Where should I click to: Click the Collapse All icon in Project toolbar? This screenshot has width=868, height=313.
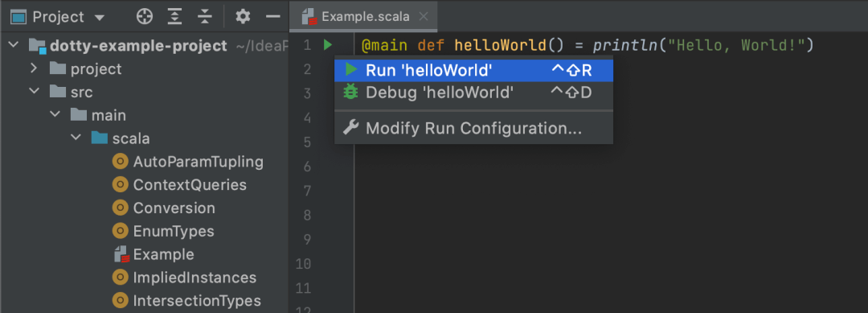(205, 17)
